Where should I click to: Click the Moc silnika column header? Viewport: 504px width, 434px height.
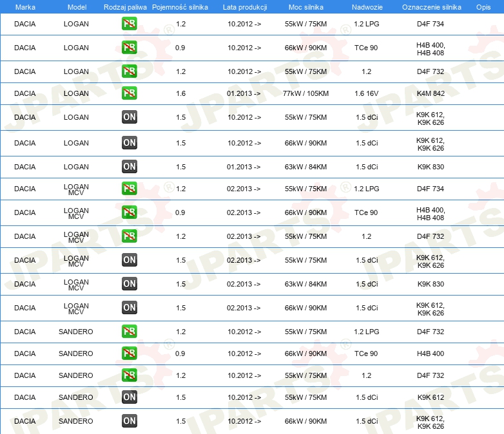pyautogui.click(x=306, y=7)
